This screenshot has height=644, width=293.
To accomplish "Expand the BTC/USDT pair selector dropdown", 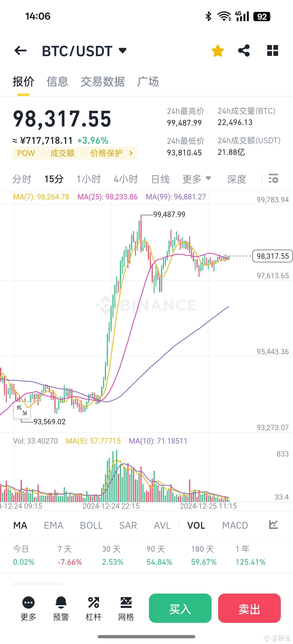I will 122,50.
